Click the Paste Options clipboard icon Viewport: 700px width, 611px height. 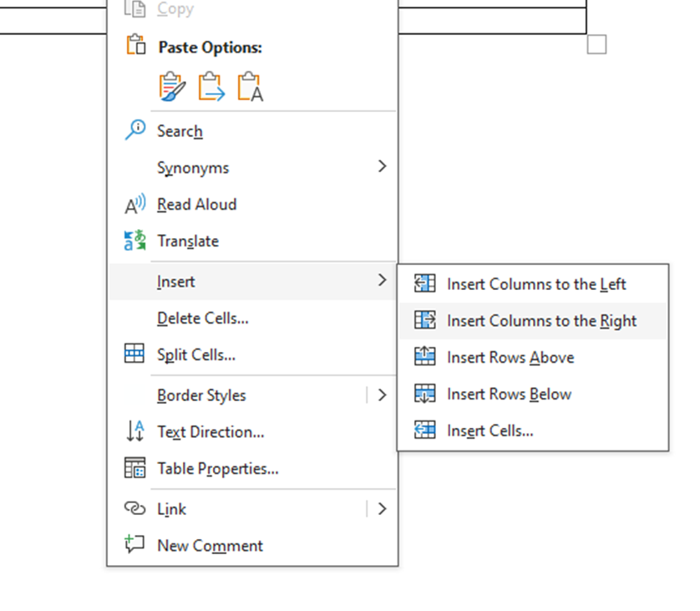coord(135,45)
